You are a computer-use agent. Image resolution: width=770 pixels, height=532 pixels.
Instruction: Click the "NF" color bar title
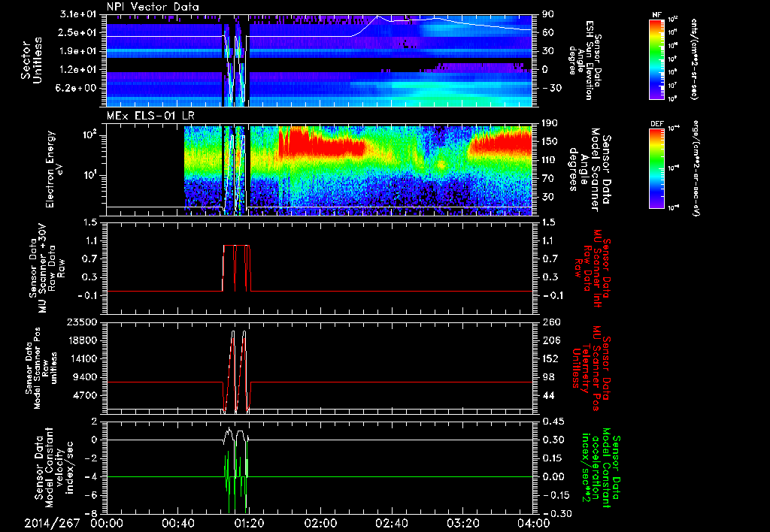click(657, 15)
